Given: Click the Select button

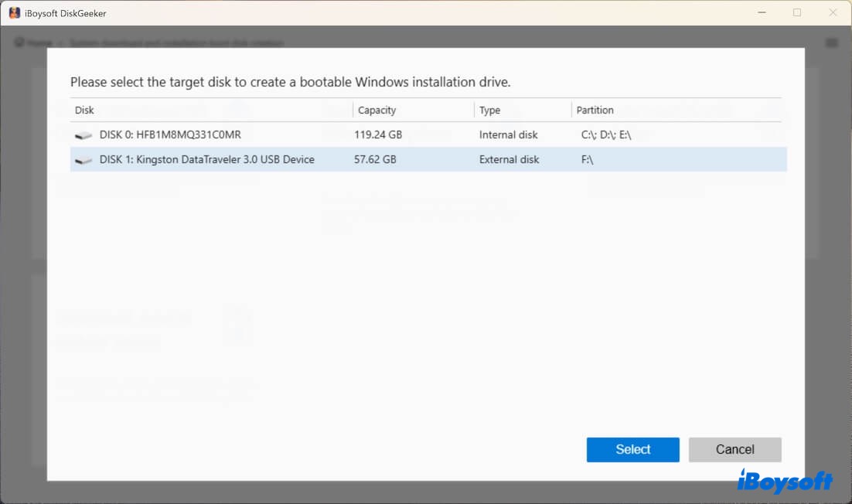Looking at the screenshot, I should [x=632, y=450].
